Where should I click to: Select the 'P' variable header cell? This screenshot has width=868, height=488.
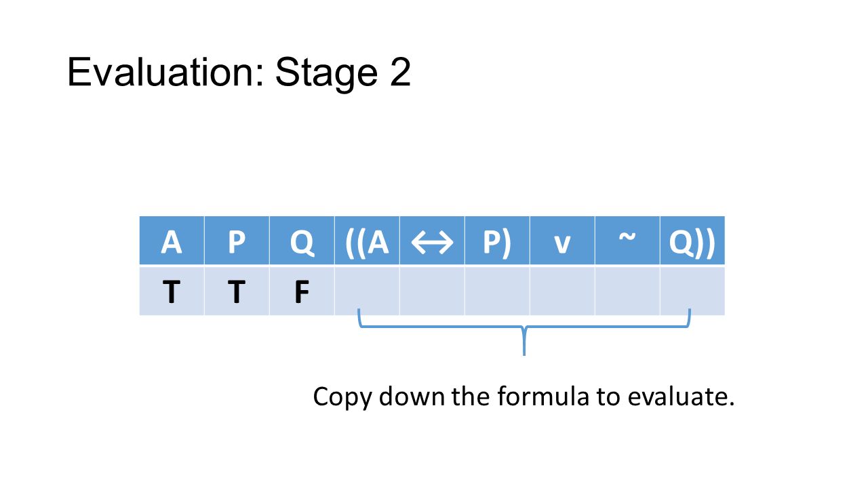click(237, 241)
